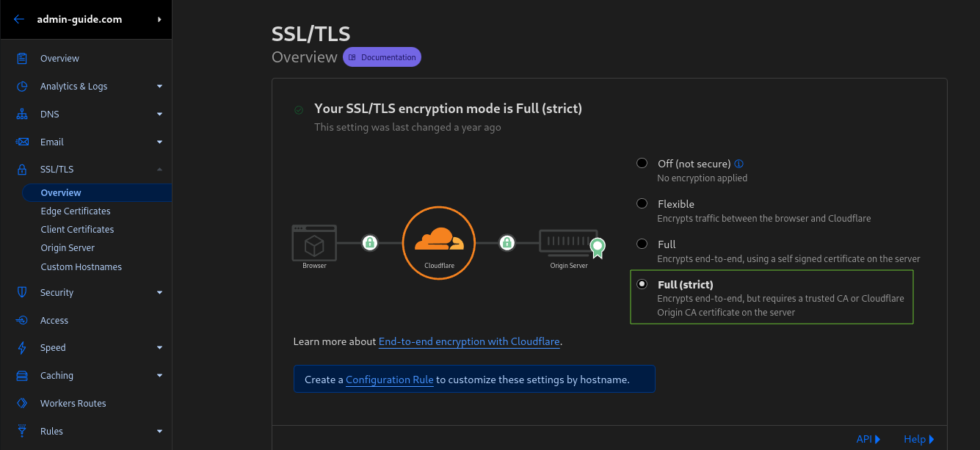Open the Custom Hostnames page

[81, 266]
